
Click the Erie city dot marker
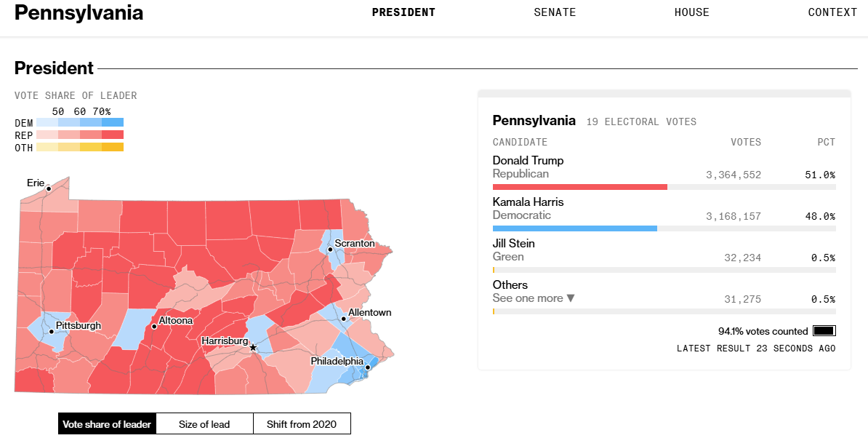click(49, 188)
